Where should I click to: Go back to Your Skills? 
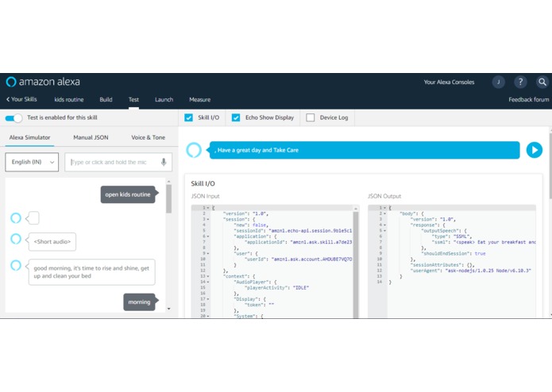click(21, 99)
